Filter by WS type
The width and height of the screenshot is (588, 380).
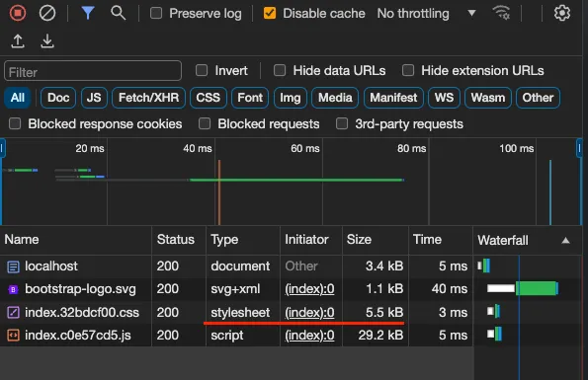(444, 98)
